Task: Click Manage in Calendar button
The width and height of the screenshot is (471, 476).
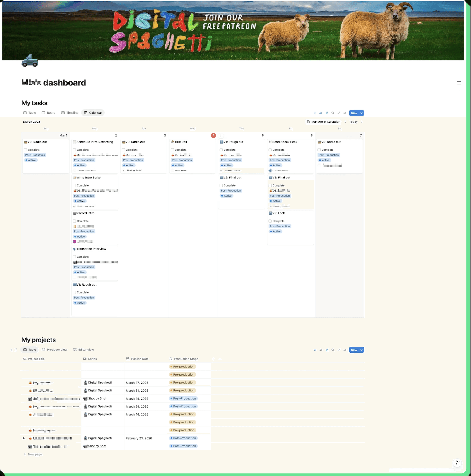Action: (323, 122)
